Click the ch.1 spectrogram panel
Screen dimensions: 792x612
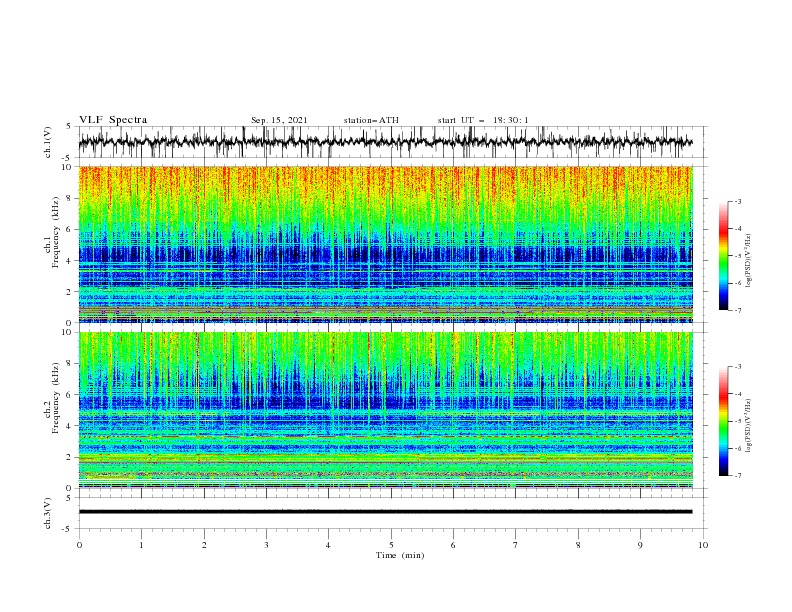(x=386, y=244)
